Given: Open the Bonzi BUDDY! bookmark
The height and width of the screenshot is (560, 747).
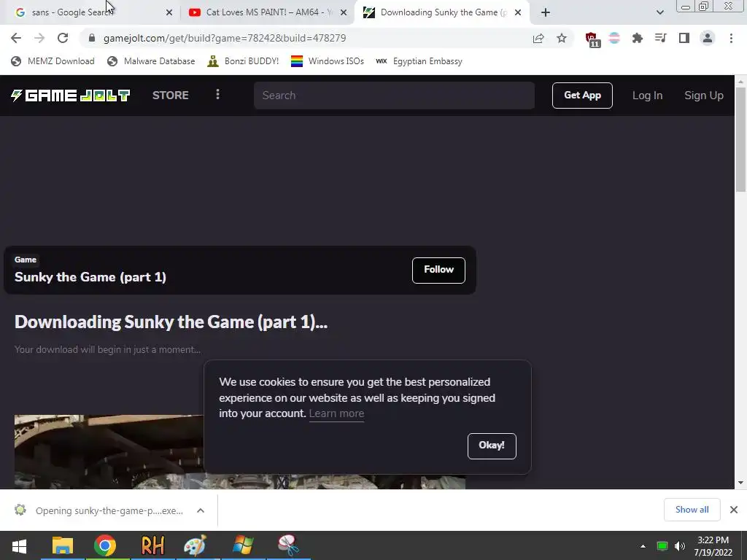Looking at the screenshot, I should pos(243,61).
